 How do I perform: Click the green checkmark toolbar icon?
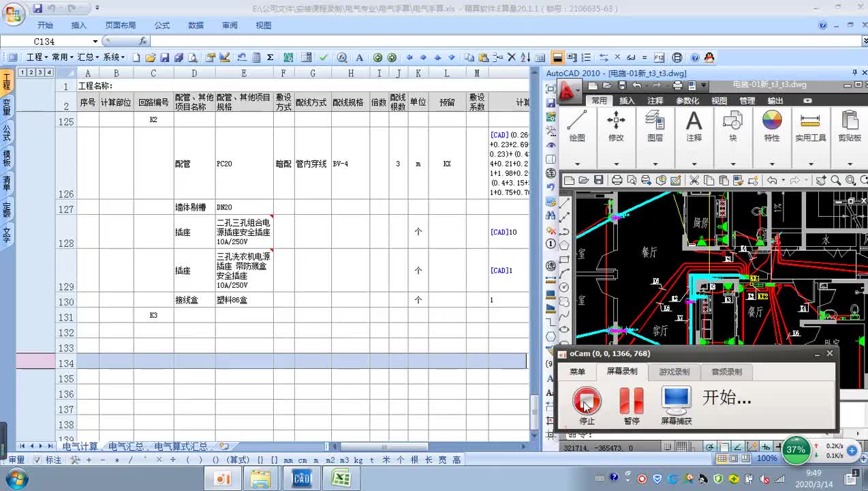[323, 58]
